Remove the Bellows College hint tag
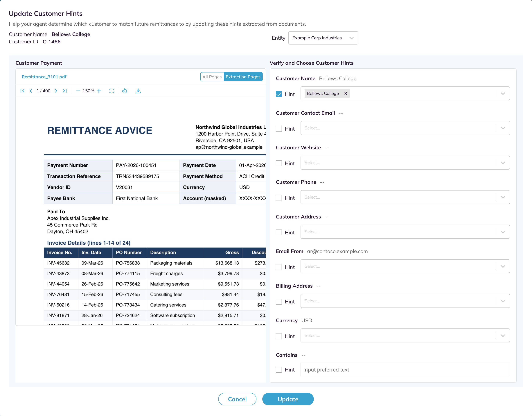 pos(345,93)
